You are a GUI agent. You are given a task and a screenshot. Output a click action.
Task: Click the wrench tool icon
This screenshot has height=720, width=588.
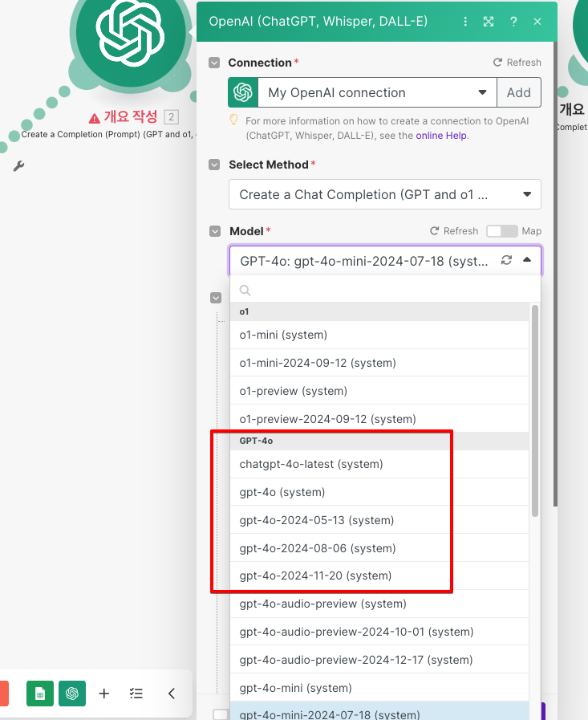tap(18, 166)
